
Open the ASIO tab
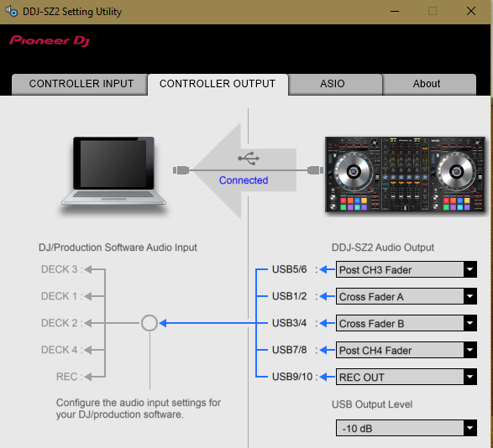point(335,84)
